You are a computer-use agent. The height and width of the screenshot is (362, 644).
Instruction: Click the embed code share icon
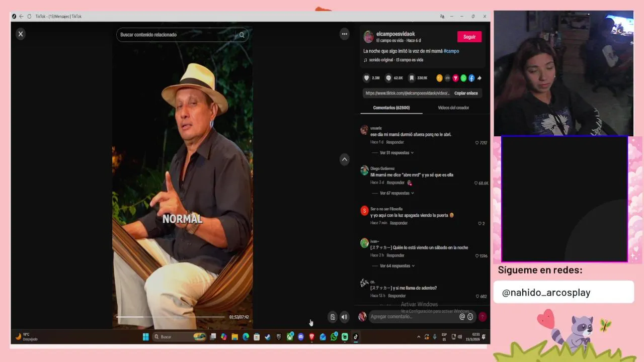(x=447, y=78)
